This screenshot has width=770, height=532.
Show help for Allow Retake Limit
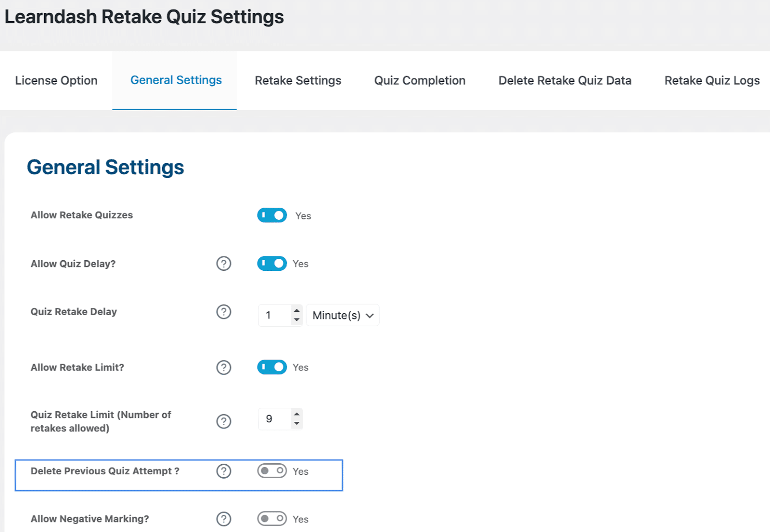tap(224, 367)
